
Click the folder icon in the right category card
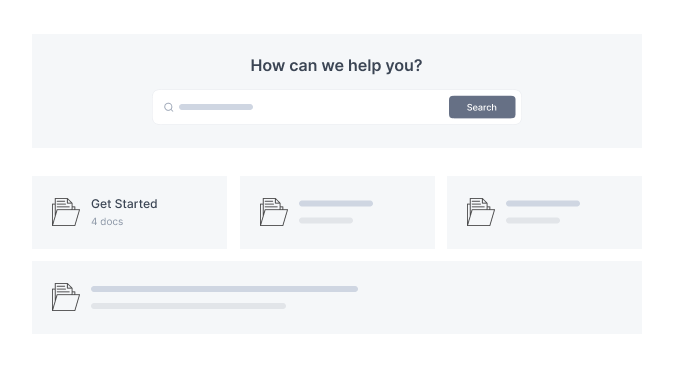click(481, 212)
